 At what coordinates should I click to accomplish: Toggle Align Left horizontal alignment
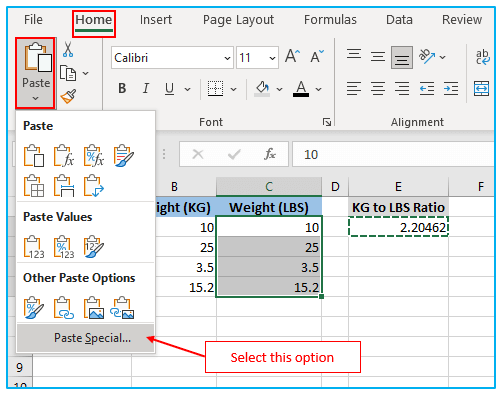point(354,89)
